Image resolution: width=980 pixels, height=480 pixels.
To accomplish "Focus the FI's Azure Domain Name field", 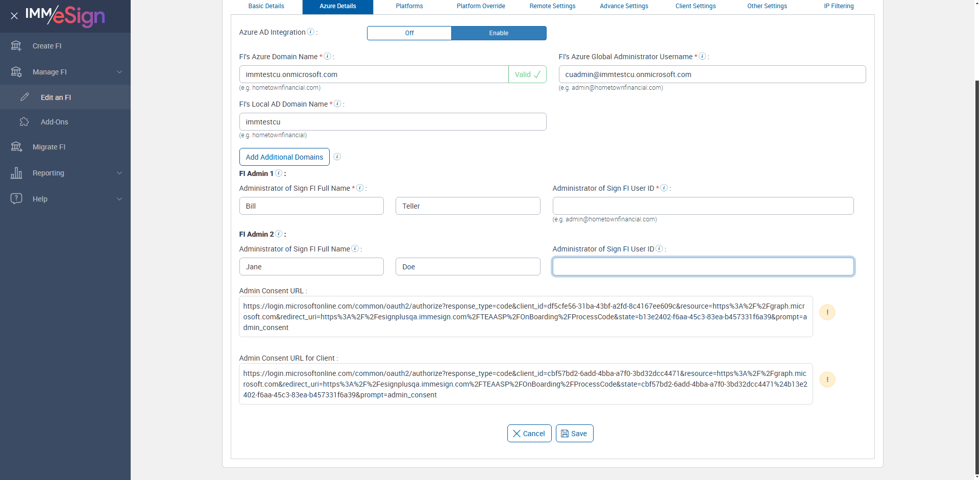I will click(374, 74).
